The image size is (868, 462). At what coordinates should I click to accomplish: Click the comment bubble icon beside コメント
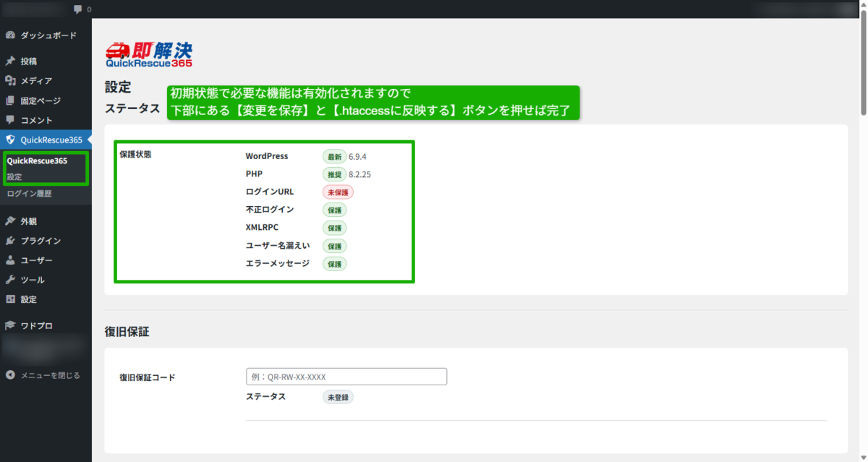10,120
